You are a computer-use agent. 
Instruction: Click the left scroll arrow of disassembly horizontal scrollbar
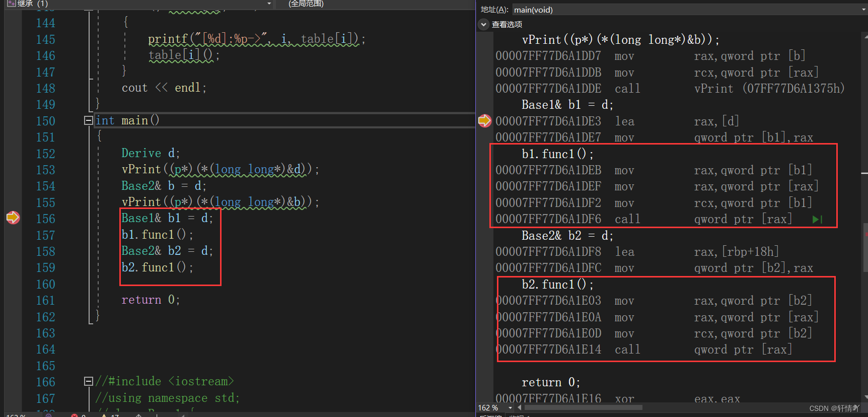point(520,407)
